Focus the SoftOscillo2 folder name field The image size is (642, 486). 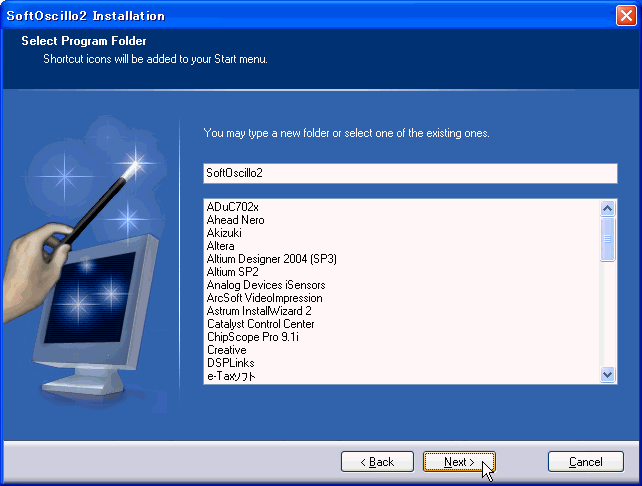[x=410, y=173]
